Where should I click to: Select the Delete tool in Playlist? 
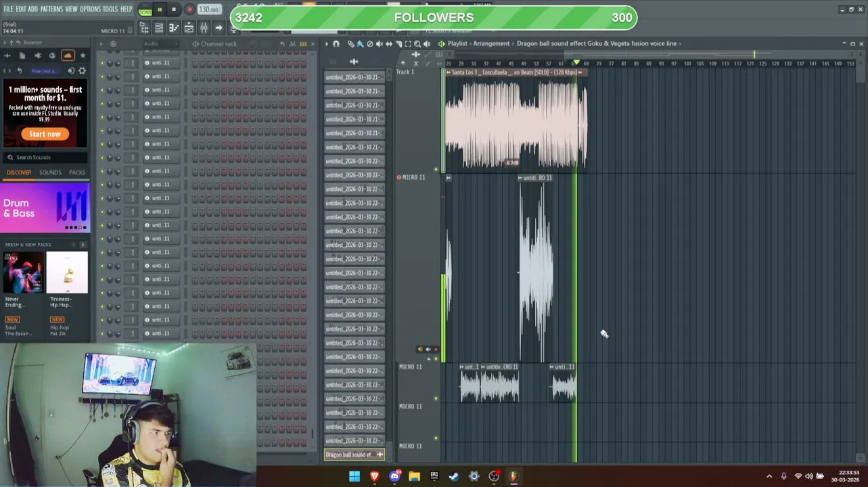[x=369, y=44]
